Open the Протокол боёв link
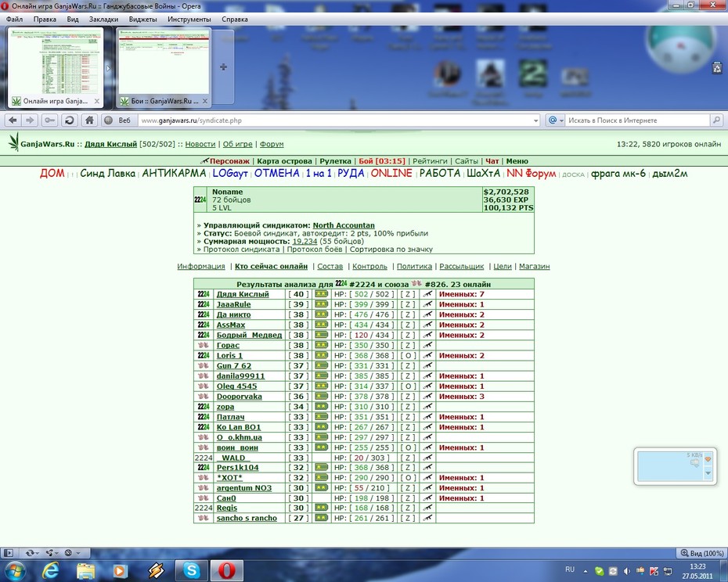This screenshot has width=728, height=582. click(x=315, y=250)
